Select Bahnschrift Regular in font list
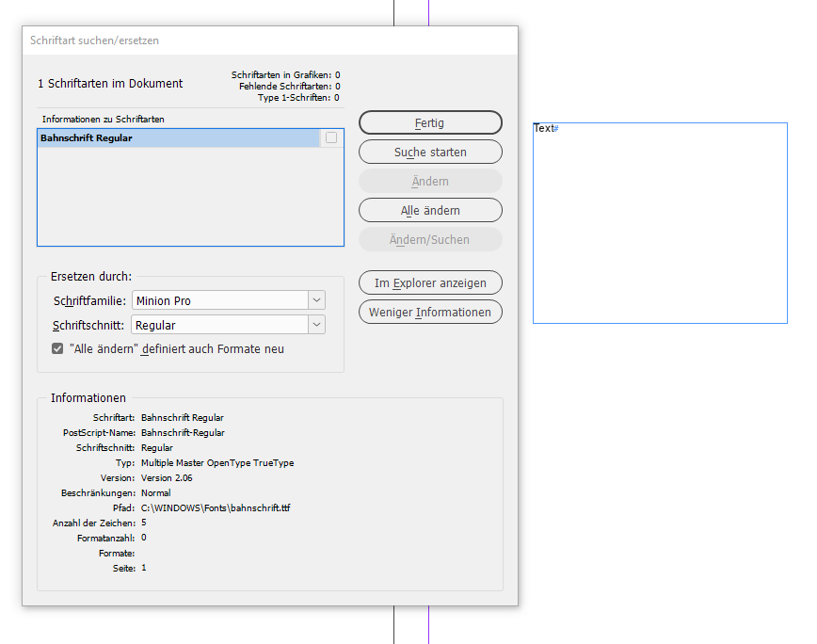Image resolution: width=817 pixels, height=644 pixels. coord(179,138)
